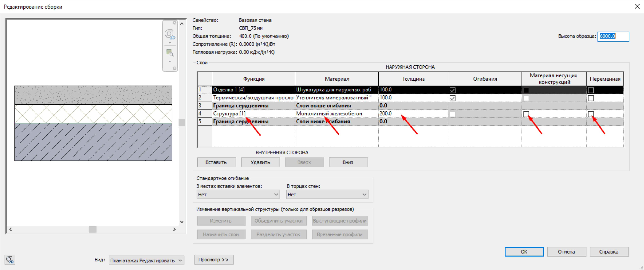This screenshot has height=270, width=644.
Task: Click the Слои выше огибания cell
Action: [336, 106]
